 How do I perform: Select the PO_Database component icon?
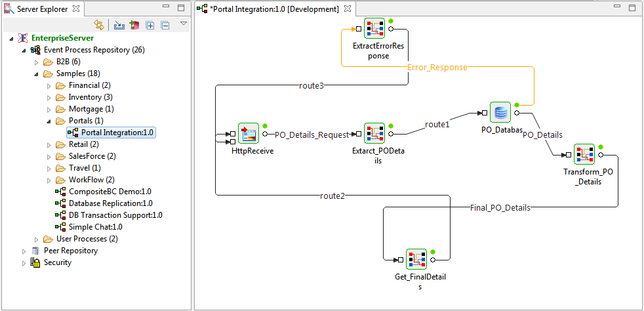pos(500,113)
